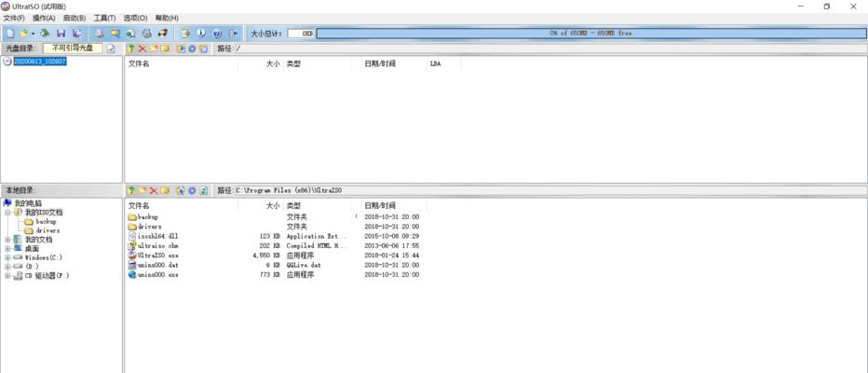868x373 pixels.
Task: Select ultraiso.chm in file list
Action: tap(157, 245)
